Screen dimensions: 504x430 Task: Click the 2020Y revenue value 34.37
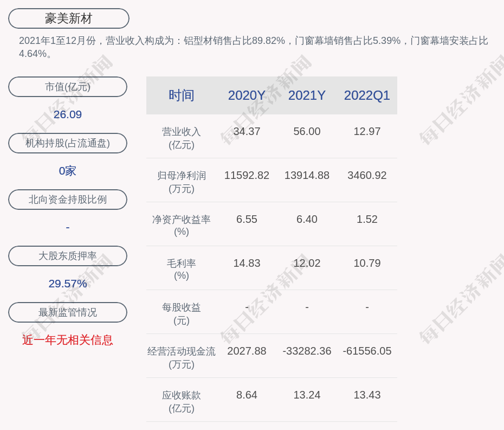pos(247,131)
